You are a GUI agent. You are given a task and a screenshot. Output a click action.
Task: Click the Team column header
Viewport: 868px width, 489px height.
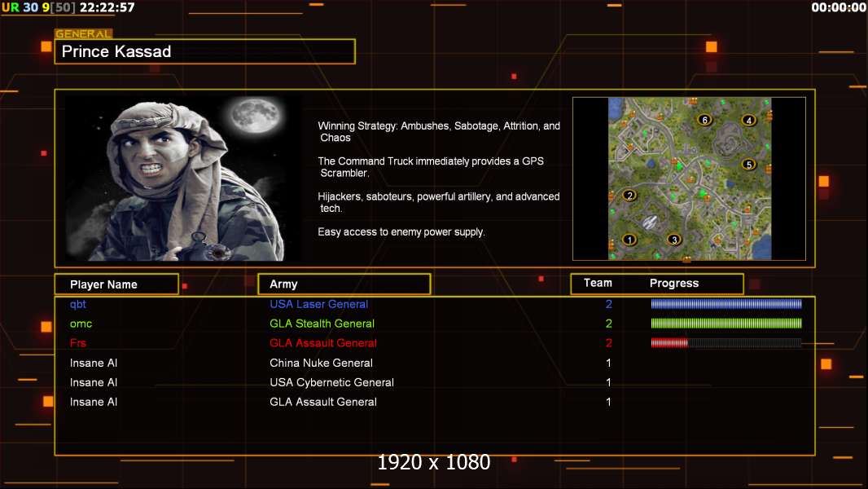tap(598, 283)
